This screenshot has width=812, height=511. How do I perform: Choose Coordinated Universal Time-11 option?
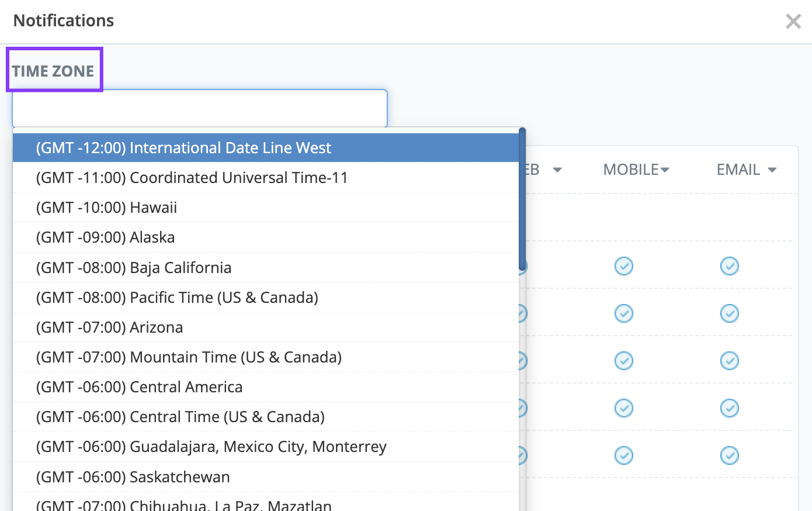point(192,178)
